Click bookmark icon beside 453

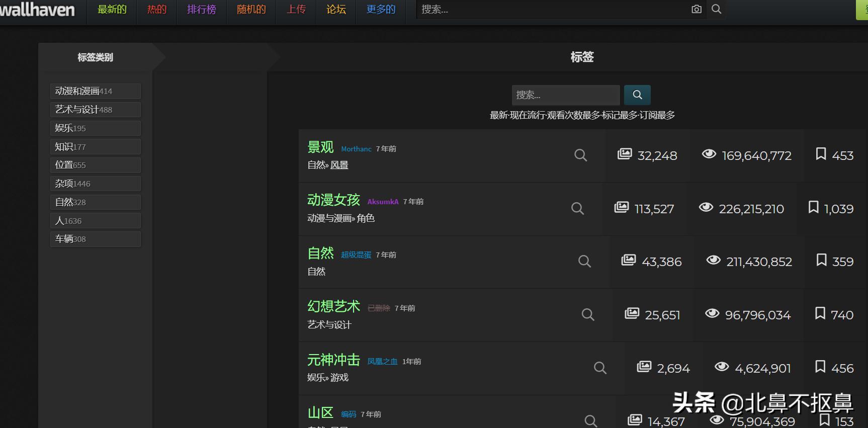[x=821, y=154]
